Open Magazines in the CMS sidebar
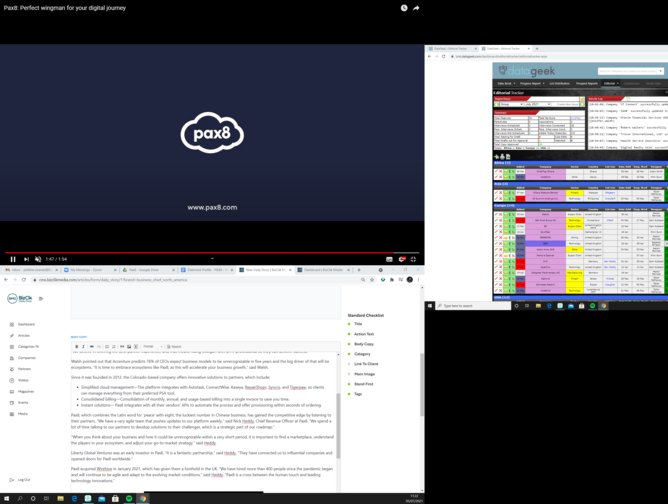 27,391
